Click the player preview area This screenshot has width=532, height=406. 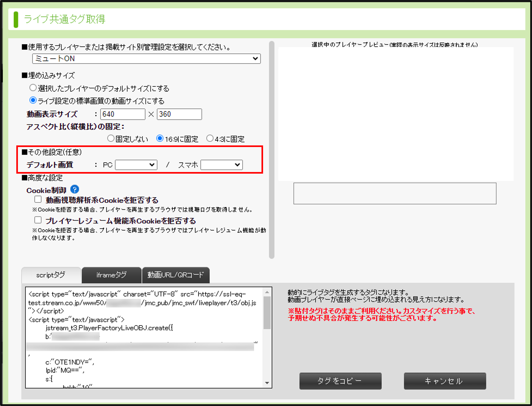396,114
